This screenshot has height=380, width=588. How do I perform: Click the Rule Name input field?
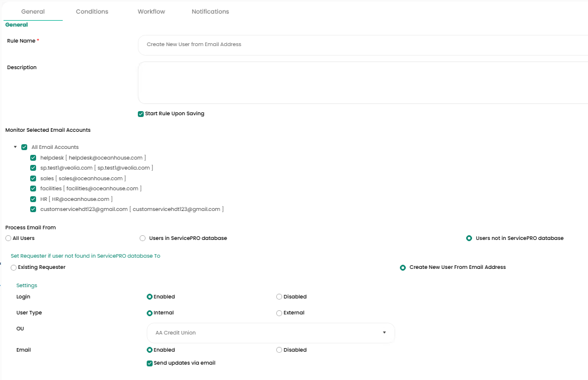coord(362,45)
